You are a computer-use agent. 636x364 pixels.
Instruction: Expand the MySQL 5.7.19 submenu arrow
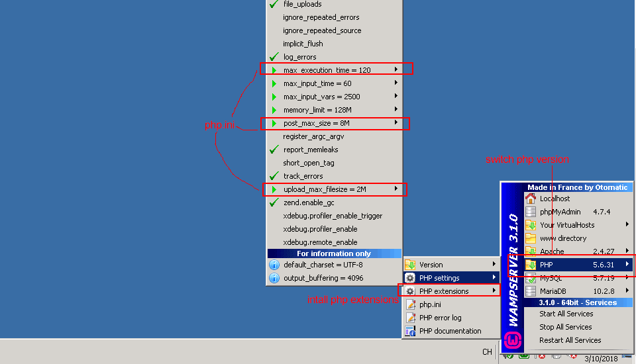point(627,277)
